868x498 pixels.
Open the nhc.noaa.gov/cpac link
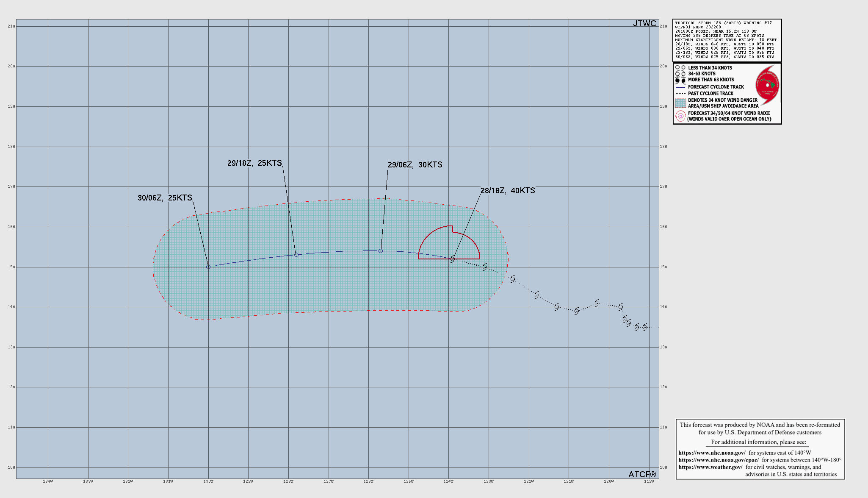click(x=718, y=460)
